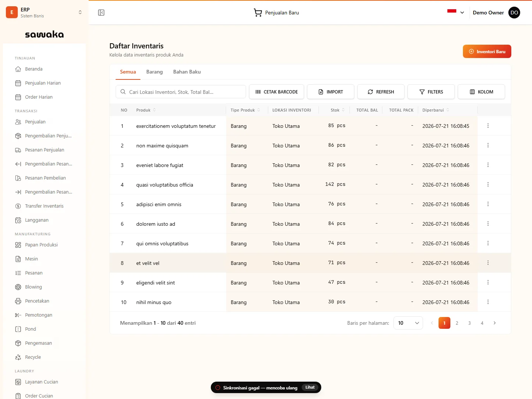Click the CETAK BARCODE button
532x399 pixels.
click(x=276, y=92)
